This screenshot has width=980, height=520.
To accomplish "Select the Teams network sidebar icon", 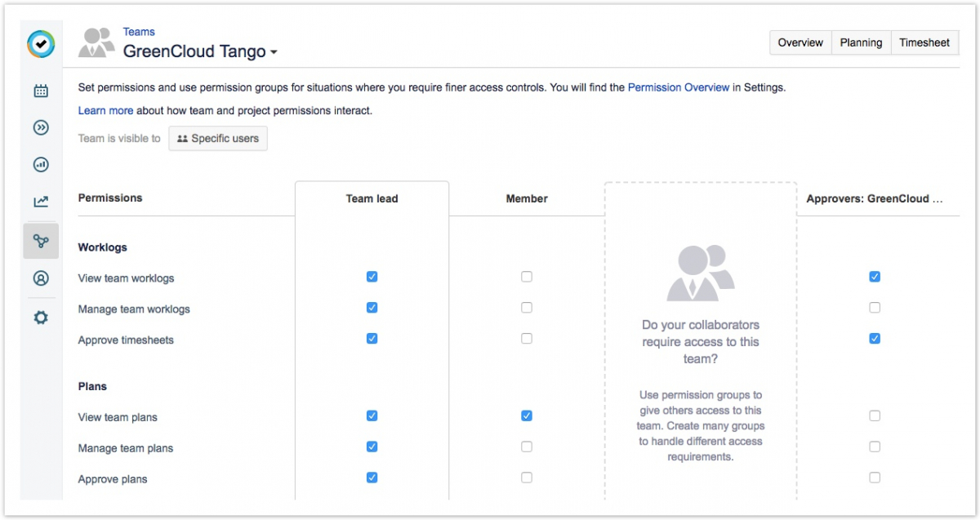I will (41, 241).
